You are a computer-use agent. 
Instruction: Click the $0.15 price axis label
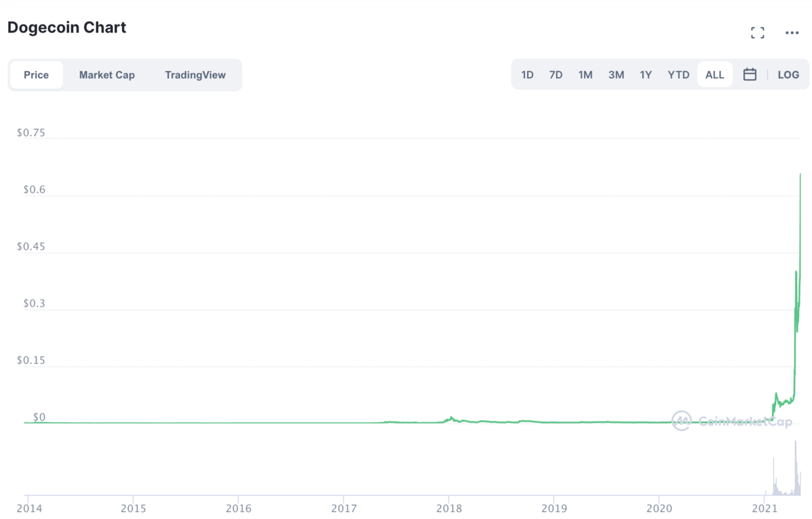tap(31, 361)
